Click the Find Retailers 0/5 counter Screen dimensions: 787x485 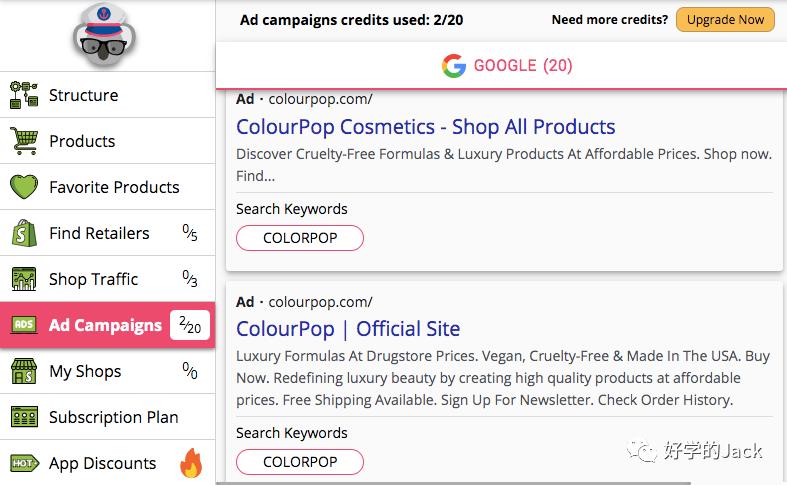190,233
